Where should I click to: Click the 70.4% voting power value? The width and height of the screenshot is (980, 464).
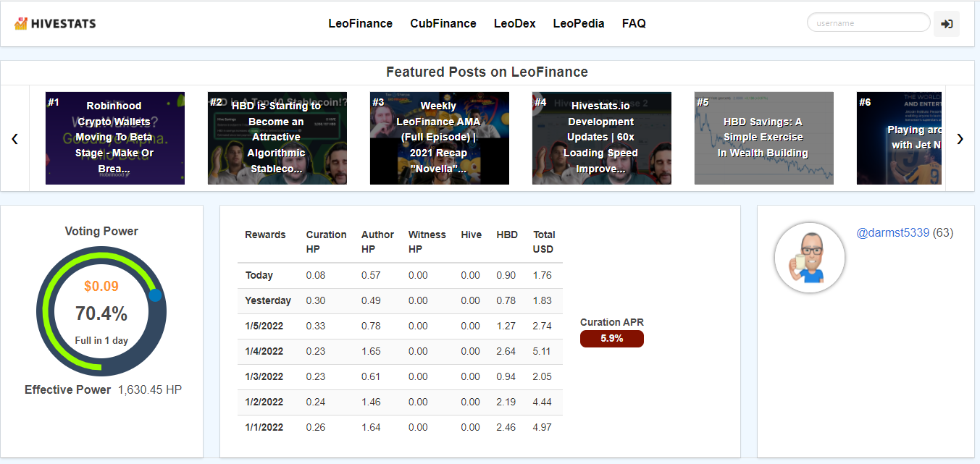[x=101, y=313]
